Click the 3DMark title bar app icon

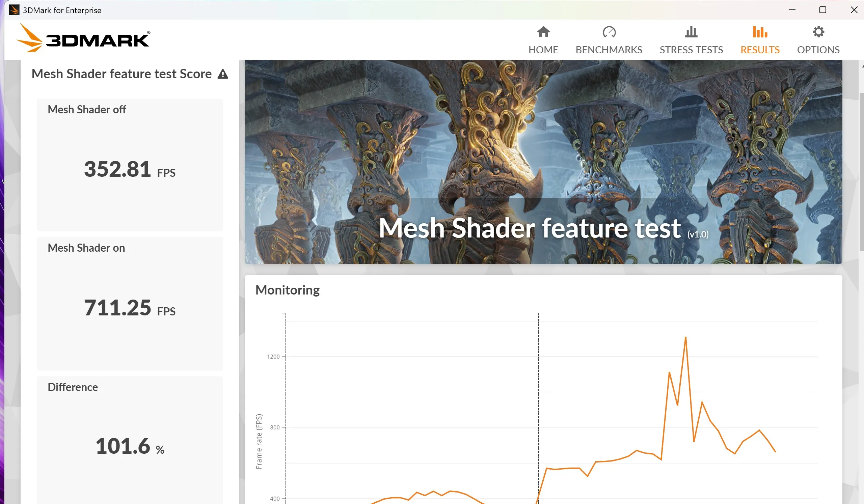(14, 10)
